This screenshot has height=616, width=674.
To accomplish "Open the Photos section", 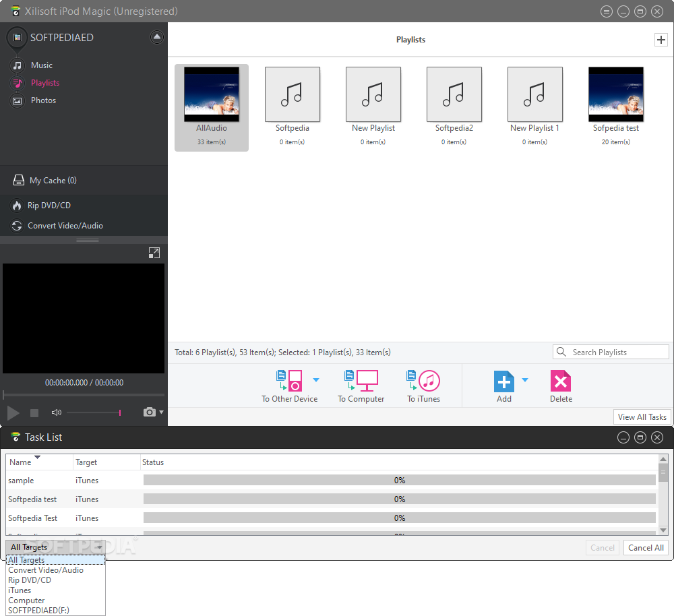I will [43, 100].
